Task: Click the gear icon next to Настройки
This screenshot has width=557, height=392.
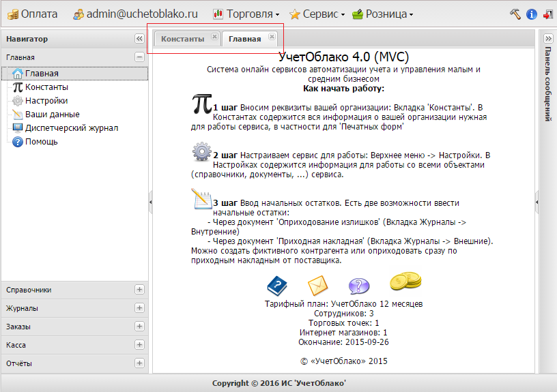Action: (18, 101)
